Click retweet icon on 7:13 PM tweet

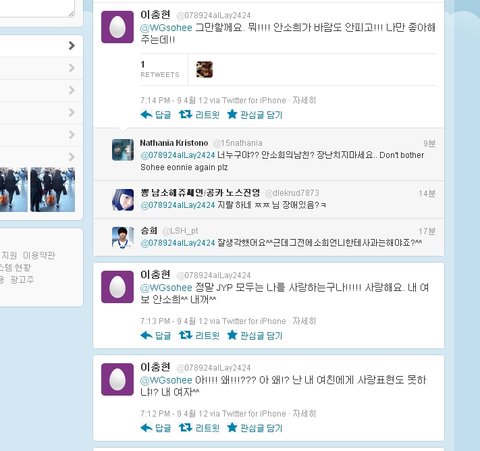tap(185, 335)
